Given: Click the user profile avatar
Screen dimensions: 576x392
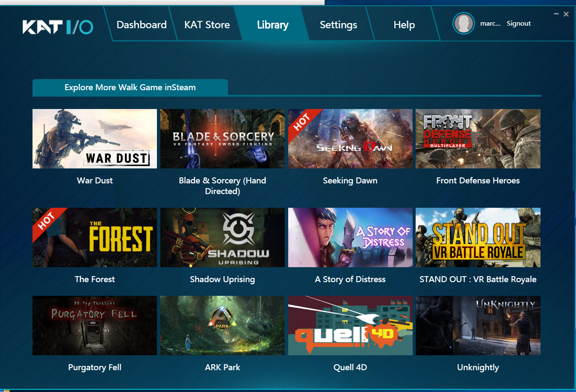Looking at the screenshot, I should [464, 24].
